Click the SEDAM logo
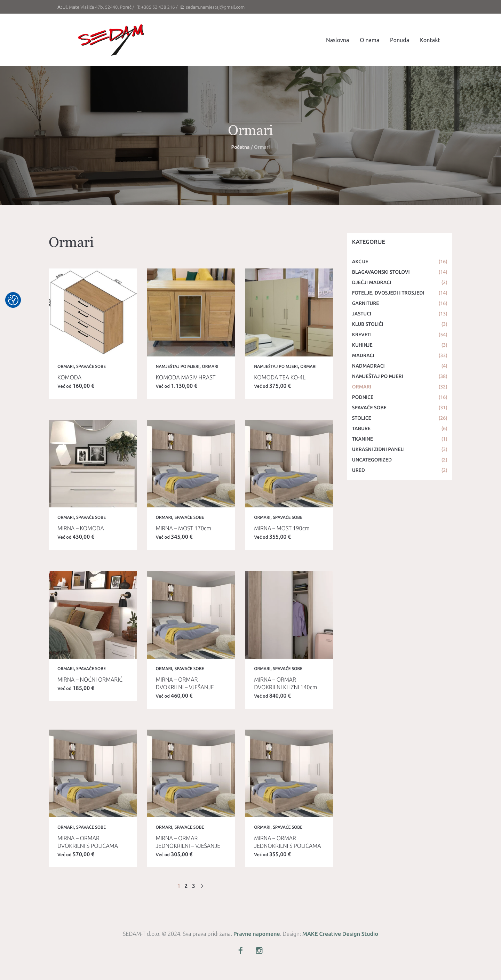The image size is (501, 980). pyautogui.click(x=111, y=40)
